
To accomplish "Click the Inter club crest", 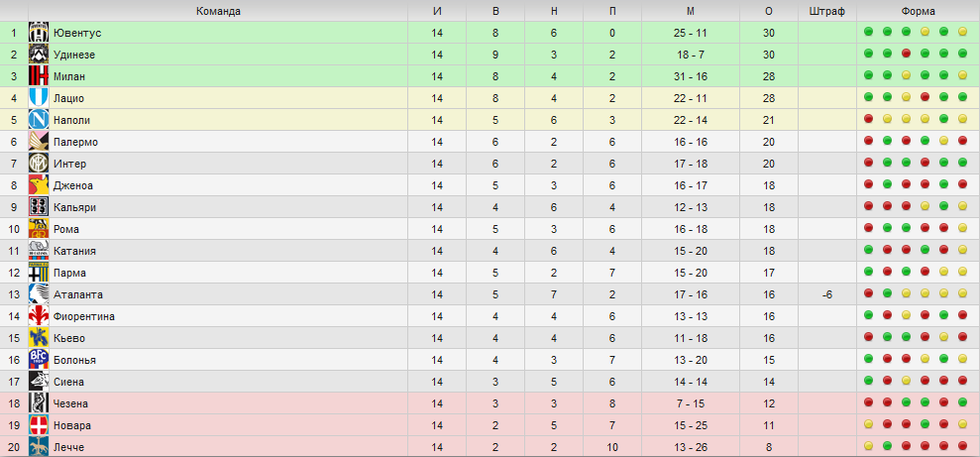I will (x=39, y=164).
